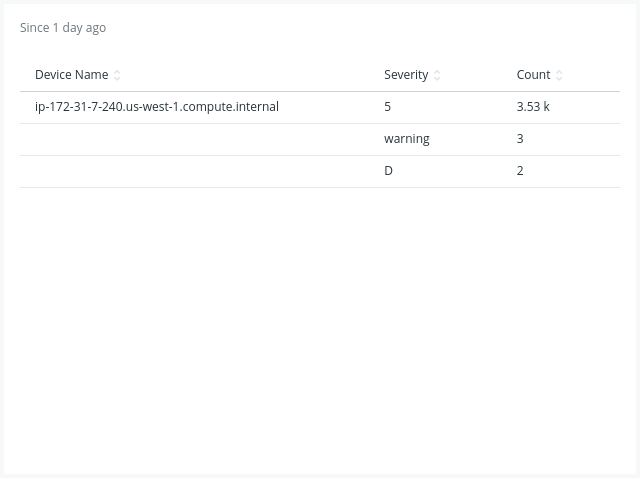Click the Count column sort icon
The height and width of the screenshot is (480, 640).
pos(559,75)
